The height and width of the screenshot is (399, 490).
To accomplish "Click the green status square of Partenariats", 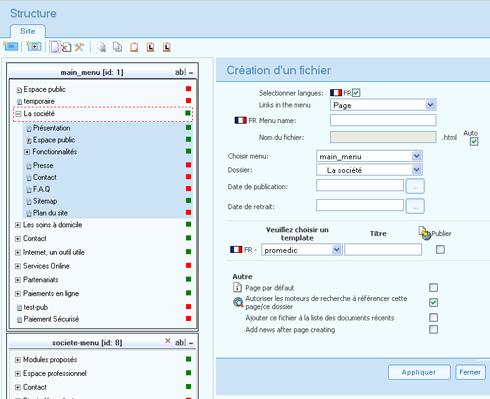I will (x=188, y=279).
